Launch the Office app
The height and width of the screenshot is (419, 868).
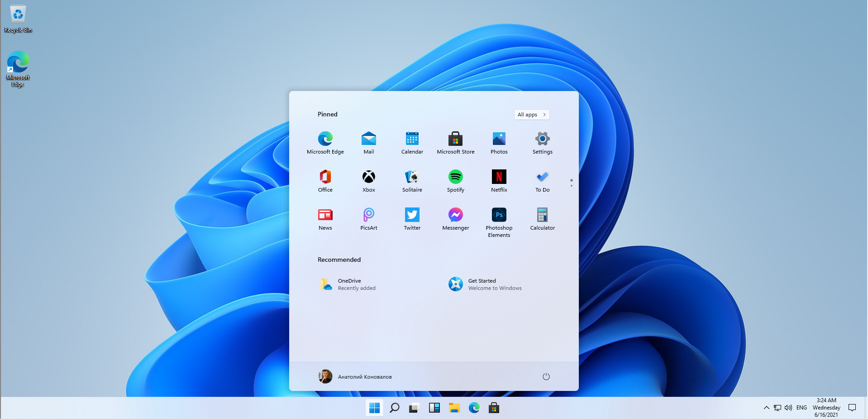click(325, 181)
